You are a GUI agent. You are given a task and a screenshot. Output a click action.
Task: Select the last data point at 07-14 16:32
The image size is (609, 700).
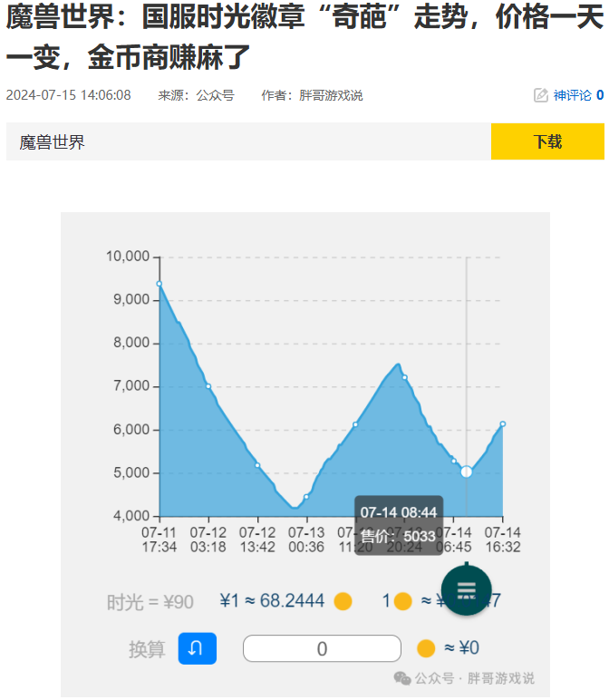click(x=502, y=424)
